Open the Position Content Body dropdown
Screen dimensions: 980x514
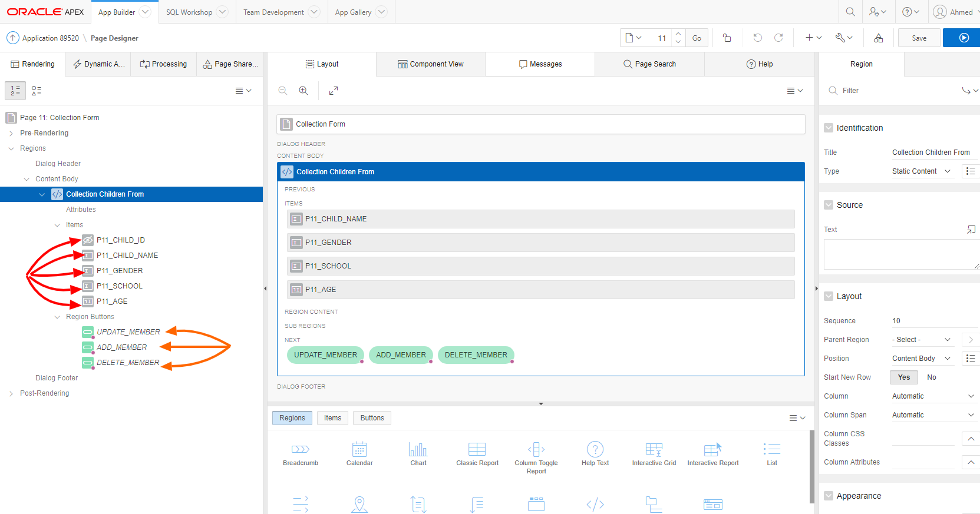coord(921,359)
